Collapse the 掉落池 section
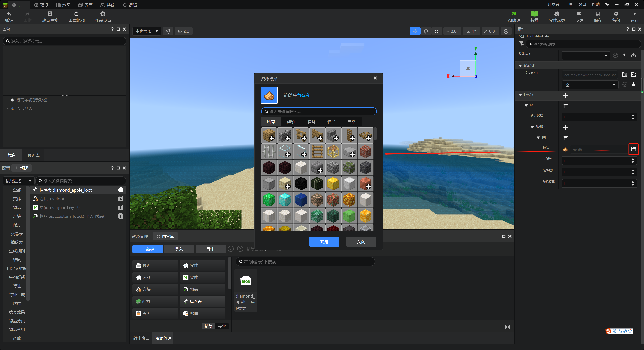Screen dimensions: 644x350 [x=520, y=95]
